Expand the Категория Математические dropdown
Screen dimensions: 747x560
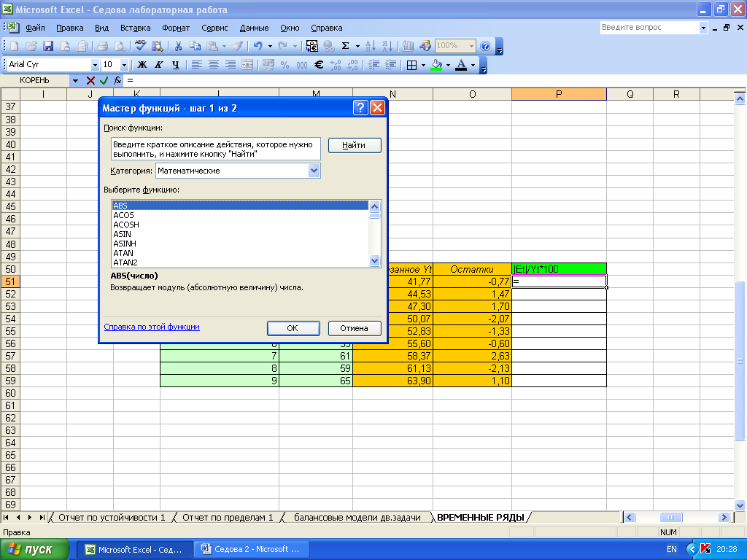pos(314,171)
